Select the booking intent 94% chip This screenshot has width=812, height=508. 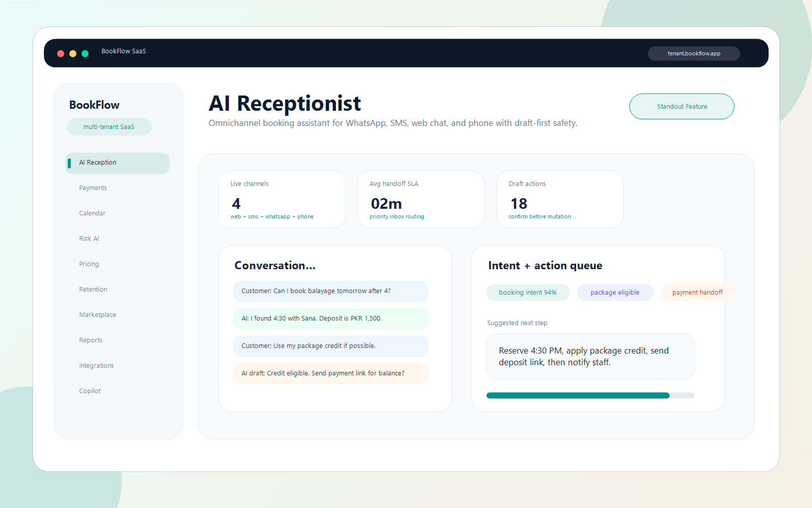click(528, 293)
